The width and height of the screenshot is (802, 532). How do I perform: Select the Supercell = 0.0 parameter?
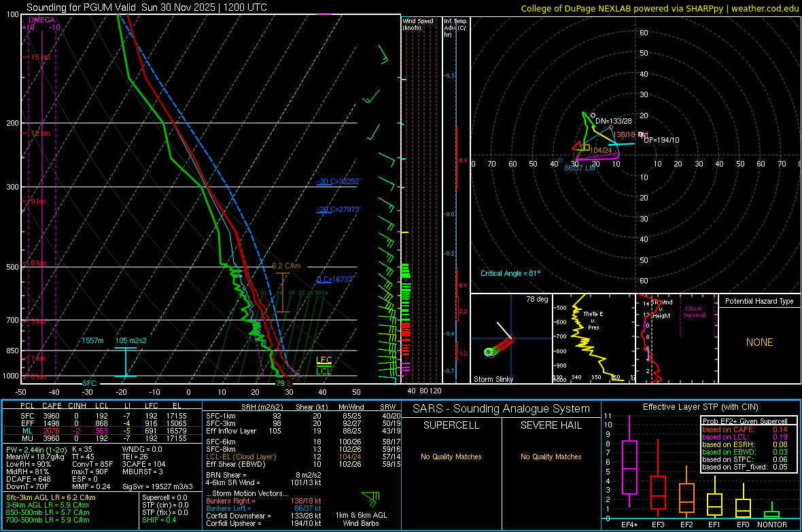[x=164, y=497]
